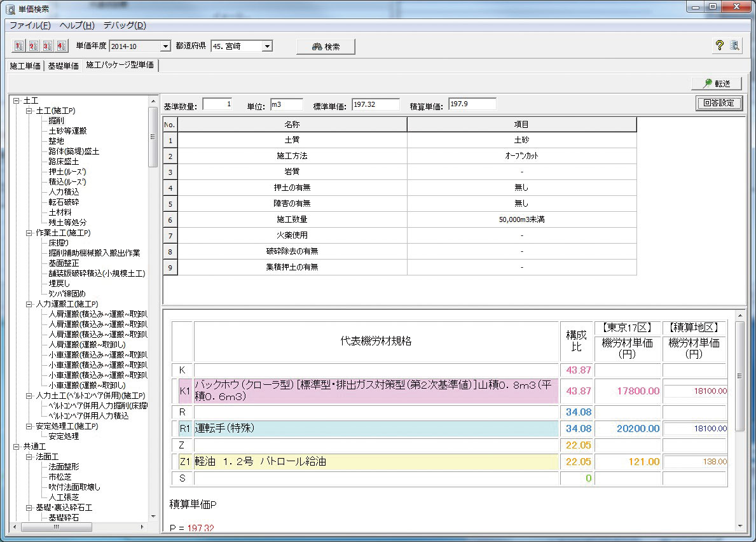This screenshot has height=542, width=756.
Task: Open the ヘルプ(H) menu
Action: pyautogui.click(x=77, y=25)
